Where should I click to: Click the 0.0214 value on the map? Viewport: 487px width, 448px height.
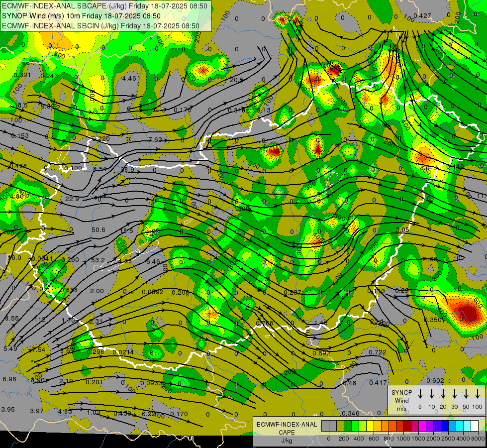pyautogui.click(x=123, y=352)
